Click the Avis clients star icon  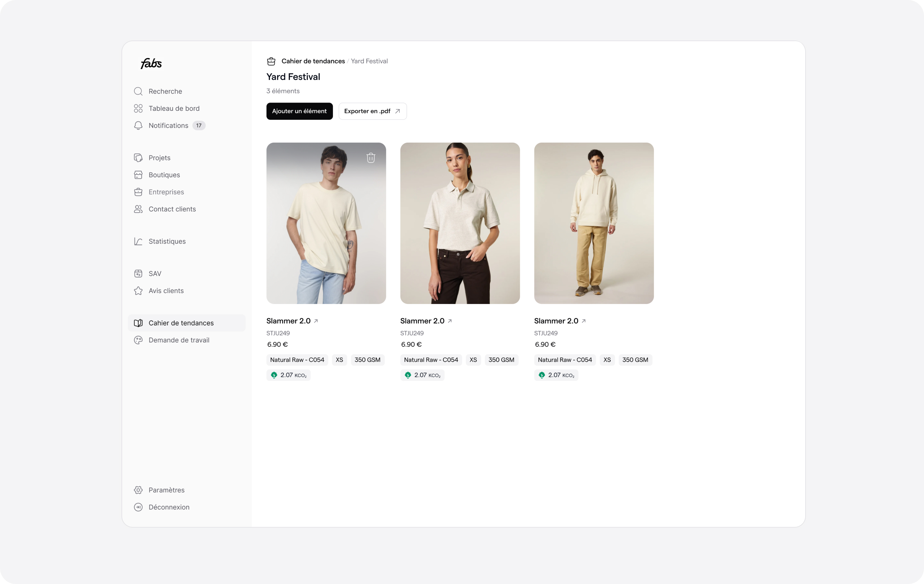coord(138,291)
